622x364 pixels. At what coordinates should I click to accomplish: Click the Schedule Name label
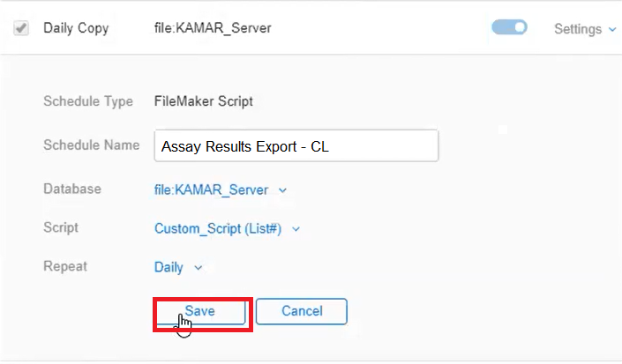(91, 145)
